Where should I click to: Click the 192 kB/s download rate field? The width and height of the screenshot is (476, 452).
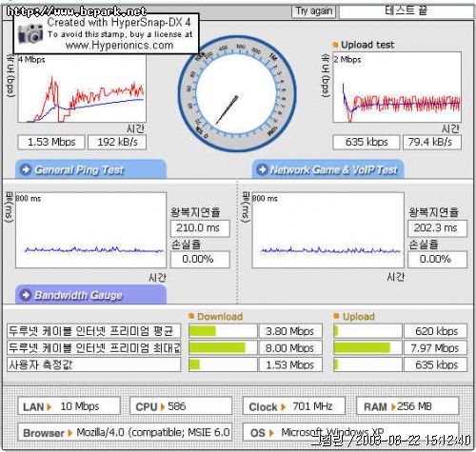117,142
